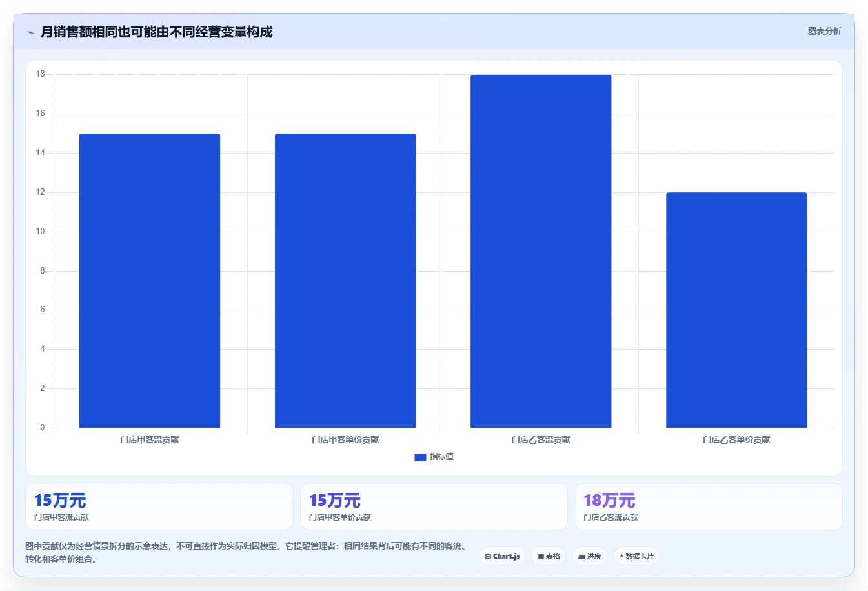
Task: Click the 门店甲客单价贡献 label under second 15万元
Action: point(340,517)
